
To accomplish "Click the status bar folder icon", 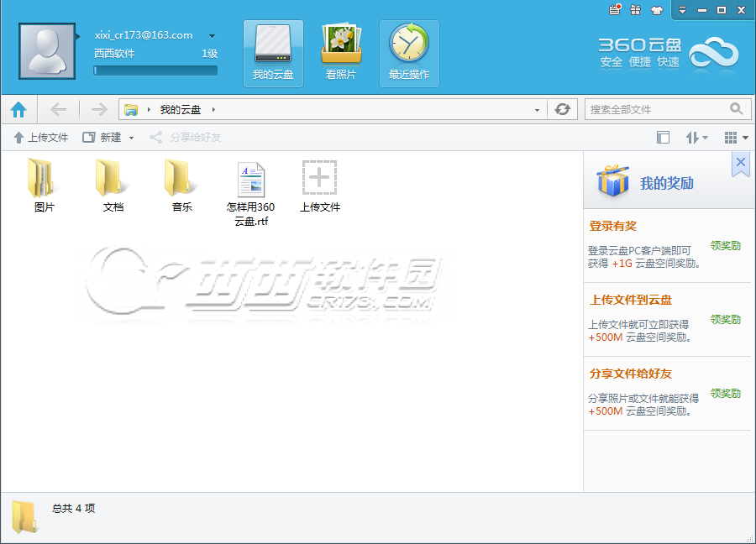I will click(x=24, y=517).
